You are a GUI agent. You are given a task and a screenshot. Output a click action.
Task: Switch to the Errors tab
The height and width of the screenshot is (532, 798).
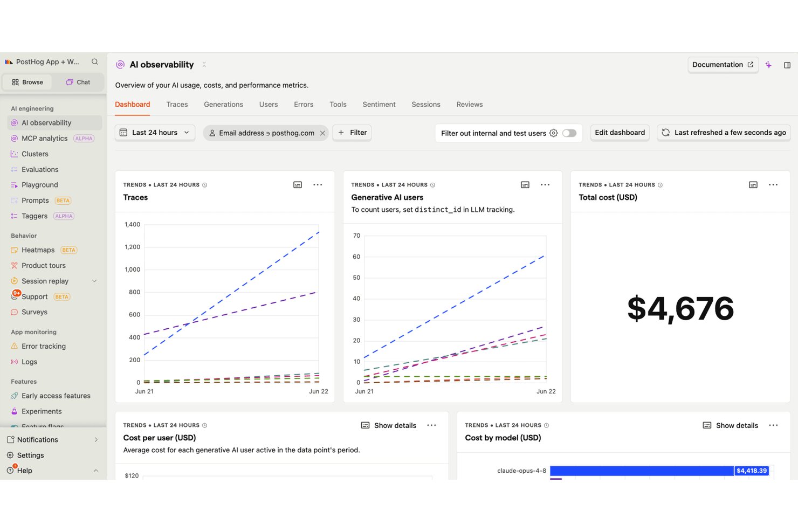[x=304, y=105]
